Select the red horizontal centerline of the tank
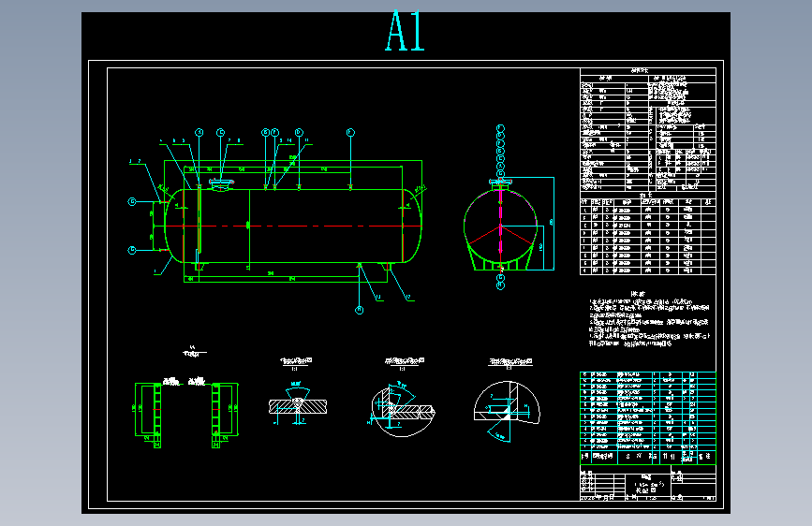812x526 pixels. tap(293, 226)
